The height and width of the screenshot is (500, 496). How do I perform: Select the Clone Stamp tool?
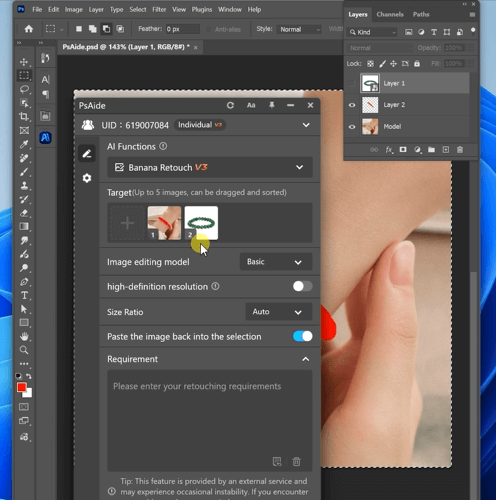coord(24,185)
